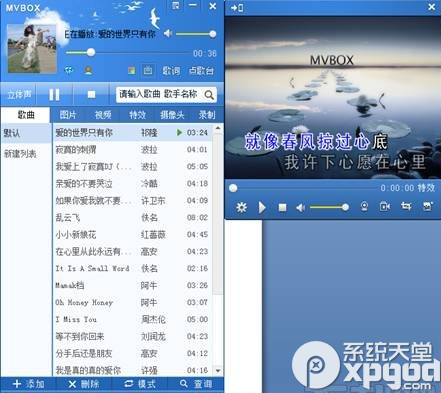Switch to the 图片 tab
This screenshot has height=393, width=441.
68,115
